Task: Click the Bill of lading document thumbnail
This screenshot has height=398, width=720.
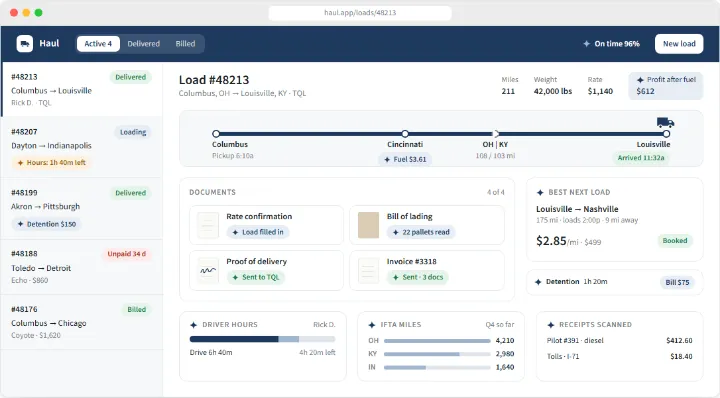Action: click(x=368, y=225)
